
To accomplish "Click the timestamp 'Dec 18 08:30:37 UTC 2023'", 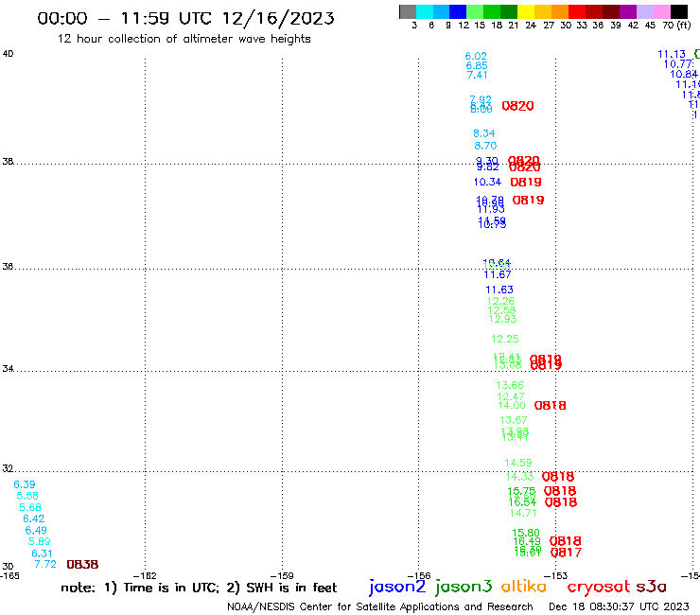I will (x=619, y=606).
